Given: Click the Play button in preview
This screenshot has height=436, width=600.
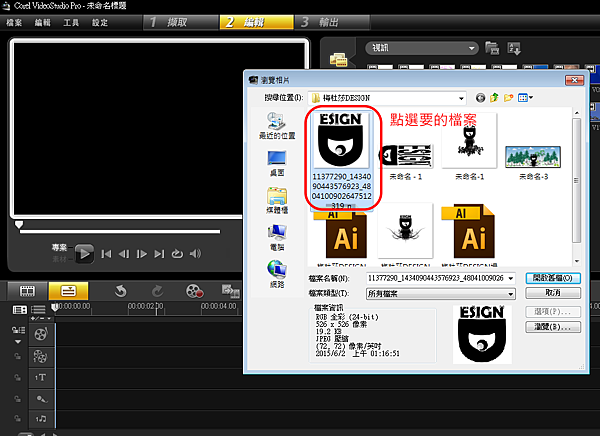Looking at the screenshot, I should (x=84, y=253).
